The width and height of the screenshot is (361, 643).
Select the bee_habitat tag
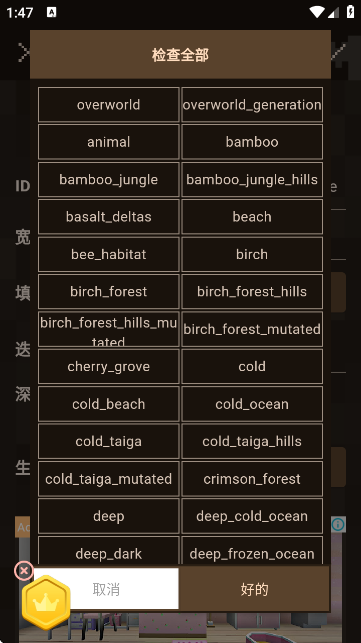pyautogui.click(x=109, y=254)
